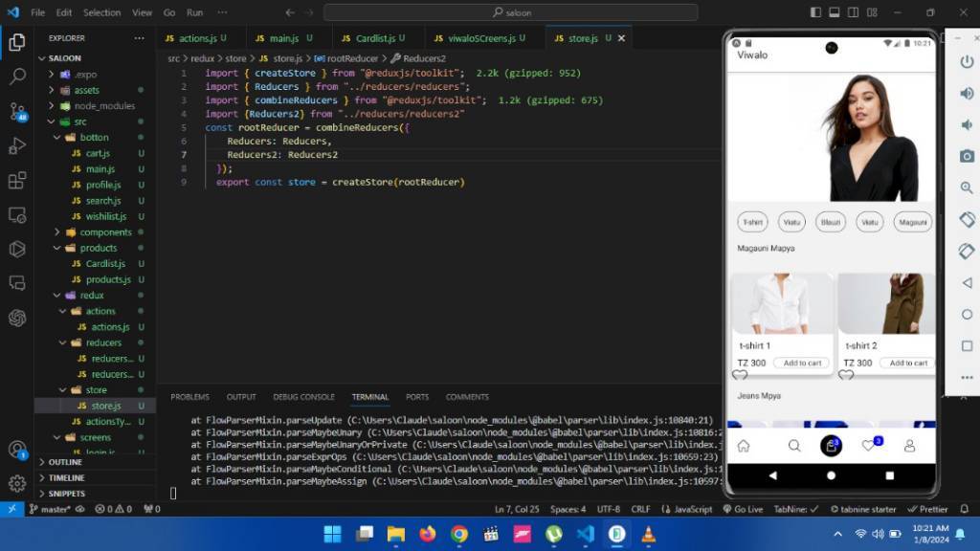Open Chrome from the Windows taskbar
The width and height of the screenshot is (980, 551).
tap(458, 534)
